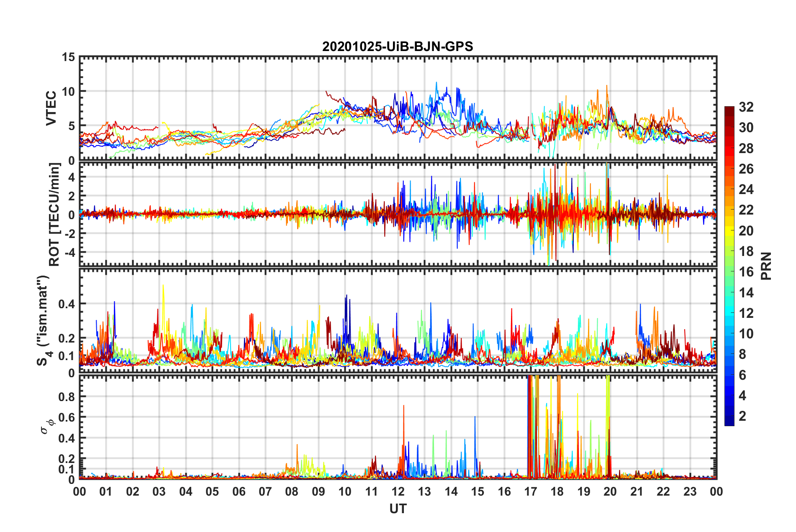Click VTEC y-axis tick 10

69,92
